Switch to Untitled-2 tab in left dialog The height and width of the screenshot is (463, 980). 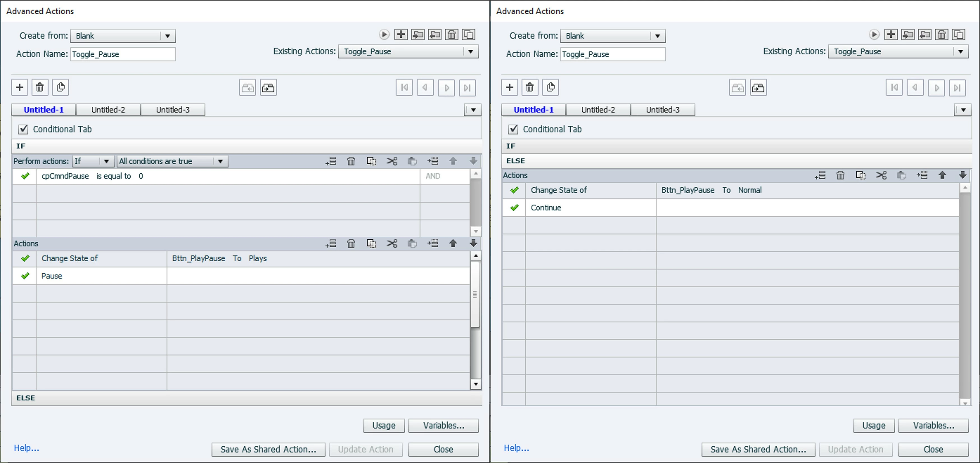[108, 110]
